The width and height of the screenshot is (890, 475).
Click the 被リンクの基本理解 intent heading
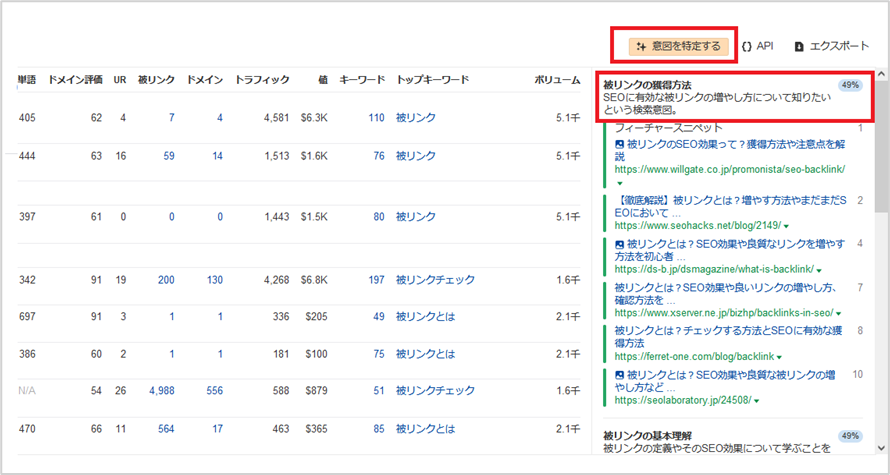coord(648,436)
